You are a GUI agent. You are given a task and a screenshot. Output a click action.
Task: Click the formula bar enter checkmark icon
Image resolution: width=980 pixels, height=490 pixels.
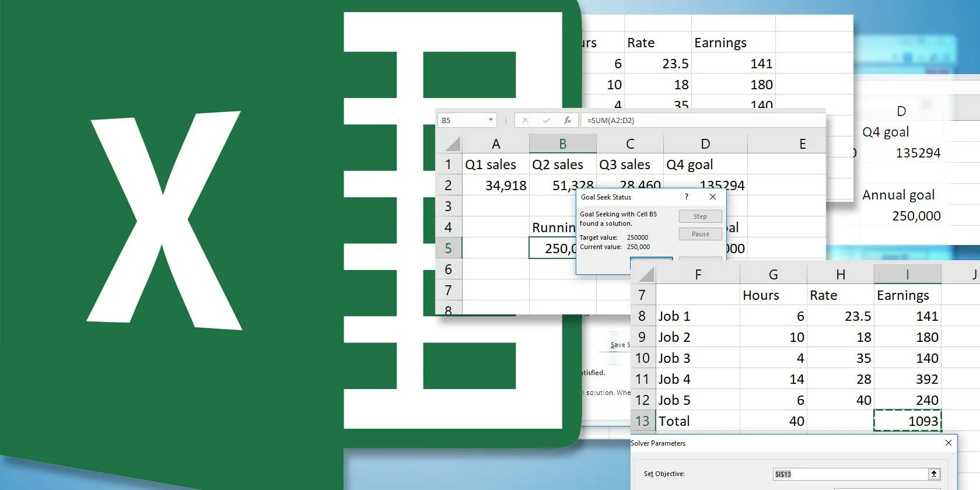pyautogui.click(x=547, y=120)
